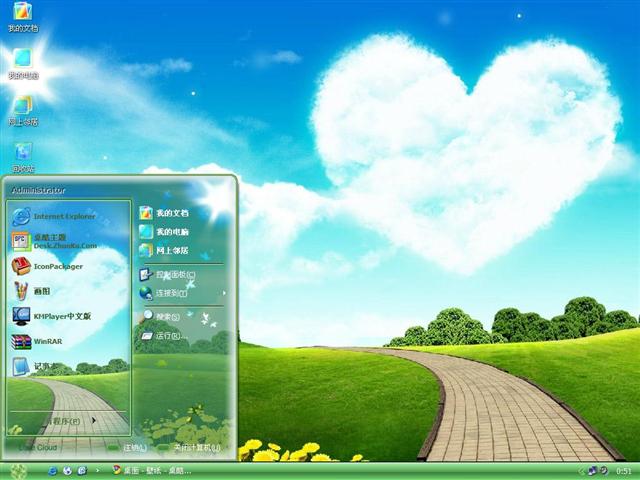Open the 我的文档 desktop icon
This screenshot has width=640, height=480.
point(23,17)
